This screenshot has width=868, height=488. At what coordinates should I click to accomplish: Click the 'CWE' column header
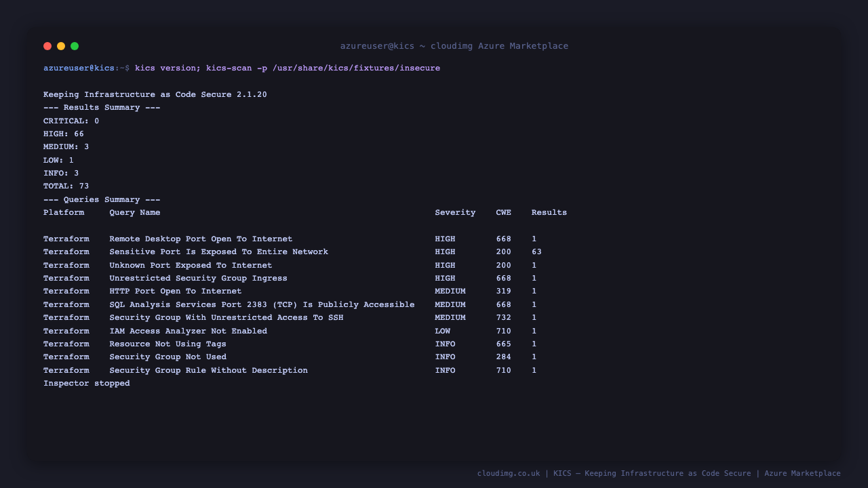(503, 213)
